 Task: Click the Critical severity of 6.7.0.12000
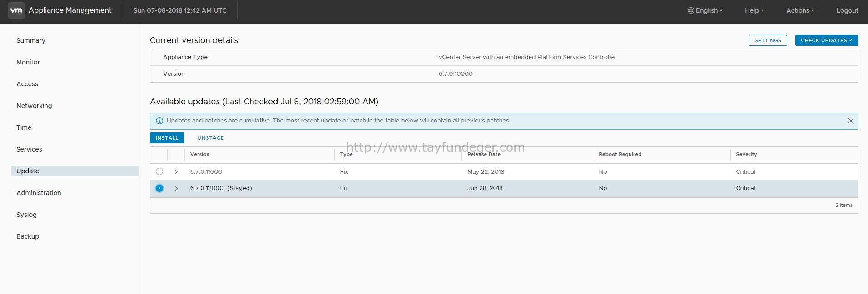click(745, 188)
